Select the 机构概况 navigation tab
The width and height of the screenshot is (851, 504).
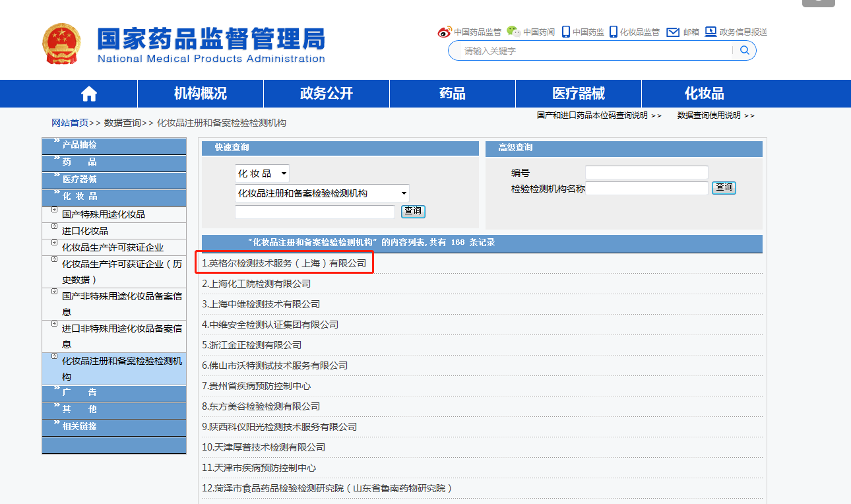(x=200, y=93)
